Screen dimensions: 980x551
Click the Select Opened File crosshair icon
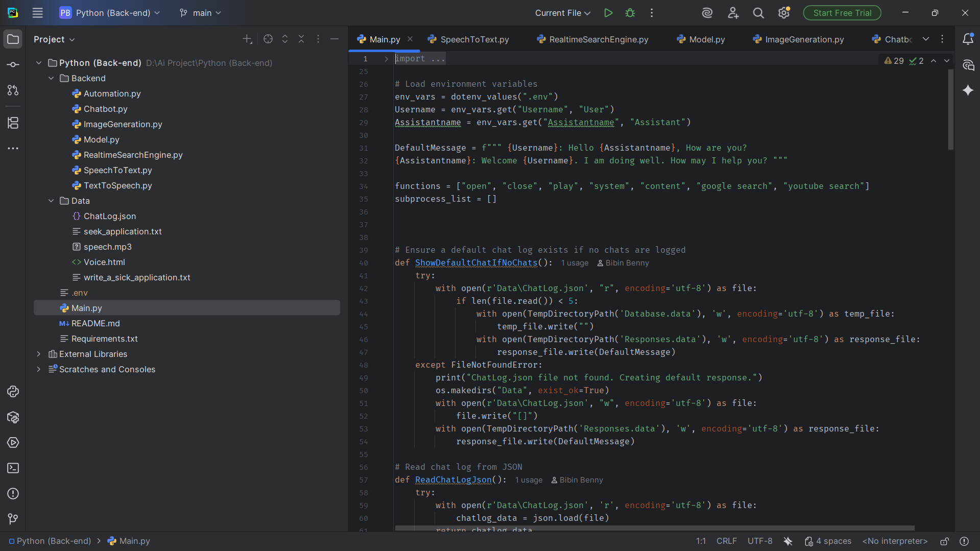268,39
